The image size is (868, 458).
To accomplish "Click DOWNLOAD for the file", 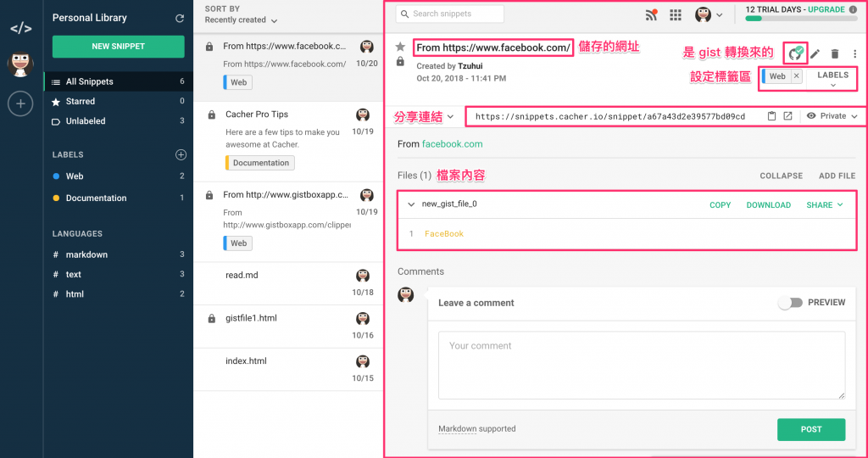I will pos(768,205).
